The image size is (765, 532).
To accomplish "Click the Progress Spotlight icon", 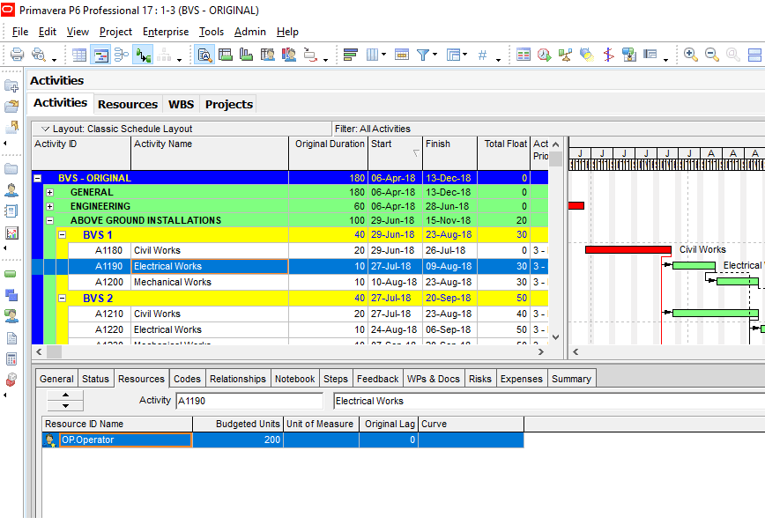I will tap(587, 55).
